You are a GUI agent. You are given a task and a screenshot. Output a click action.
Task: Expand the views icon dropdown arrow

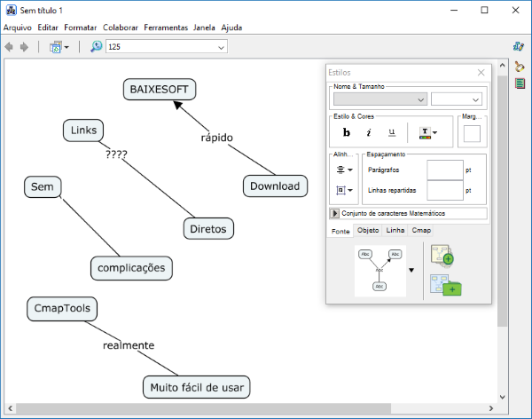[x=66, y=47]
